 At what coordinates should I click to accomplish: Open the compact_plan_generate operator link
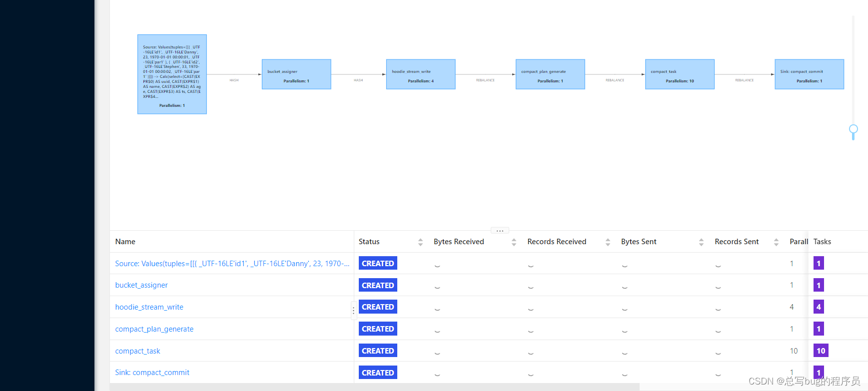tap(154, 329)
